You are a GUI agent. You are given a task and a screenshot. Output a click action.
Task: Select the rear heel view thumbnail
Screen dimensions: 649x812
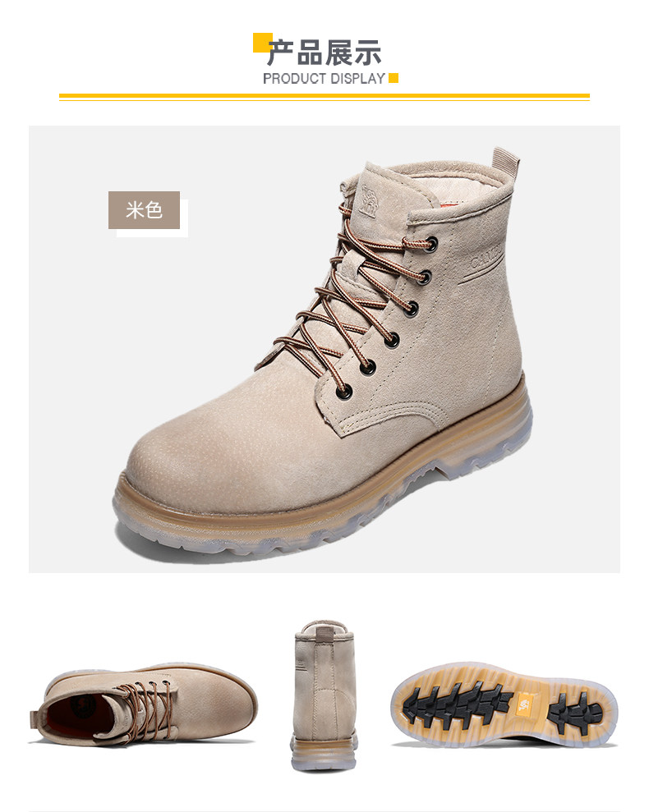324,695
